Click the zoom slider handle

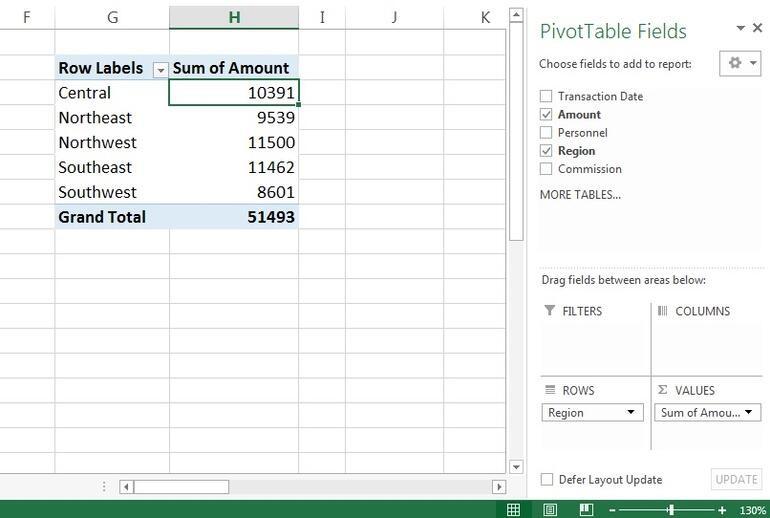coord(671,510)
